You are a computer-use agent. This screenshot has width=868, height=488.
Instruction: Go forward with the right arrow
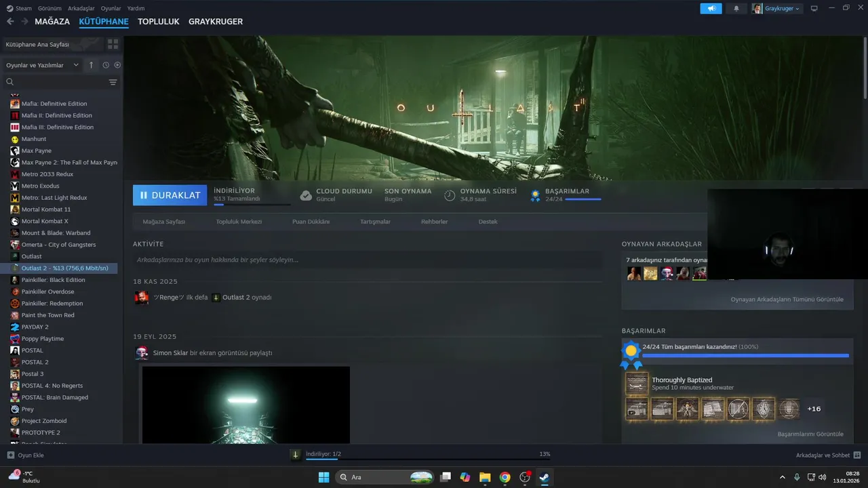point(25,22)
